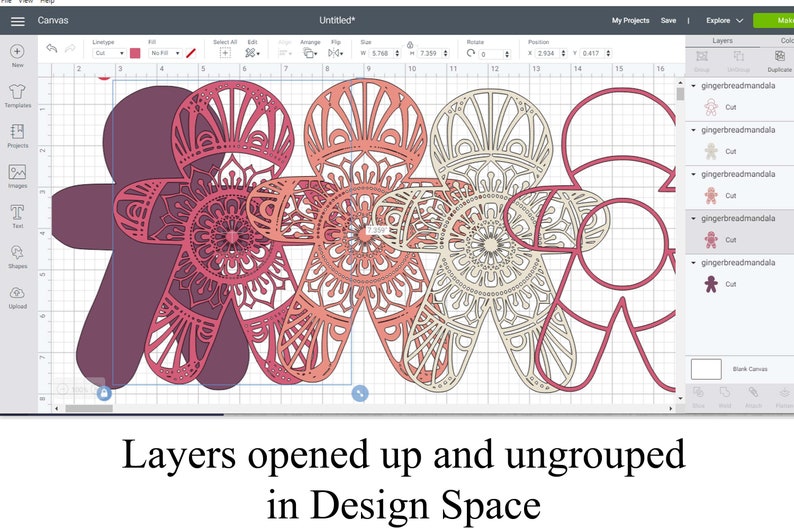Adjust the Position Y stepper arrows

[608, 53]
